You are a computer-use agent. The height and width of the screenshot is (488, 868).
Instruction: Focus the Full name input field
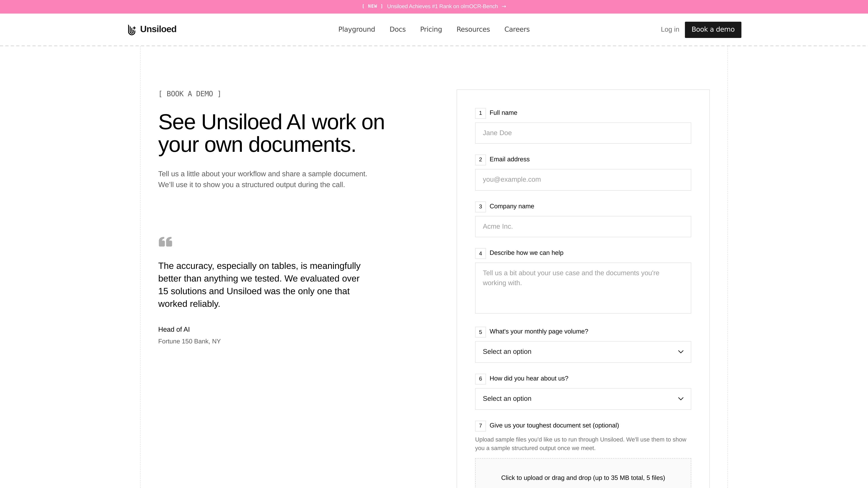pos(583,133)
